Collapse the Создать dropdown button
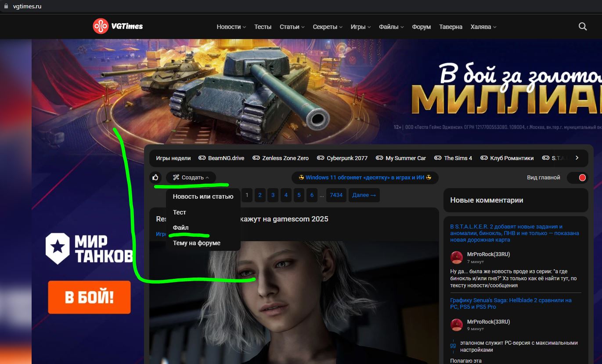Image resolution: width=602 pixels, height=364 pixels. click(x=191, y=178)
